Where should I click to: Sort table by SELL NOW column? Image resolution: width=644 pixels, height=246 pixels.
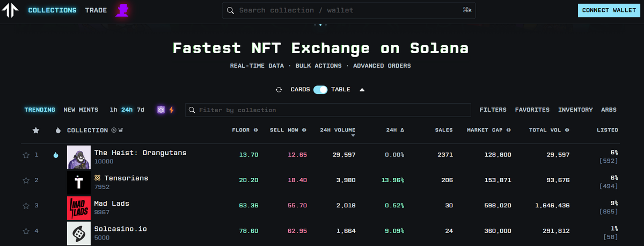284,130
